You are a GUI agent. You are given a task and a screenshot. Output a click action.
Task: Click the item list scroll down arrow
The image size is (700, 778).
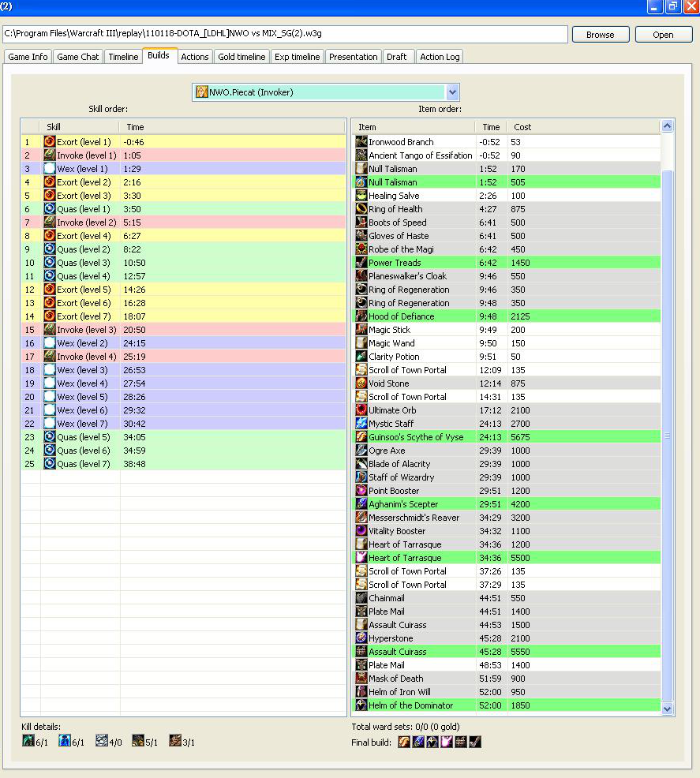(x=668, y=709)
